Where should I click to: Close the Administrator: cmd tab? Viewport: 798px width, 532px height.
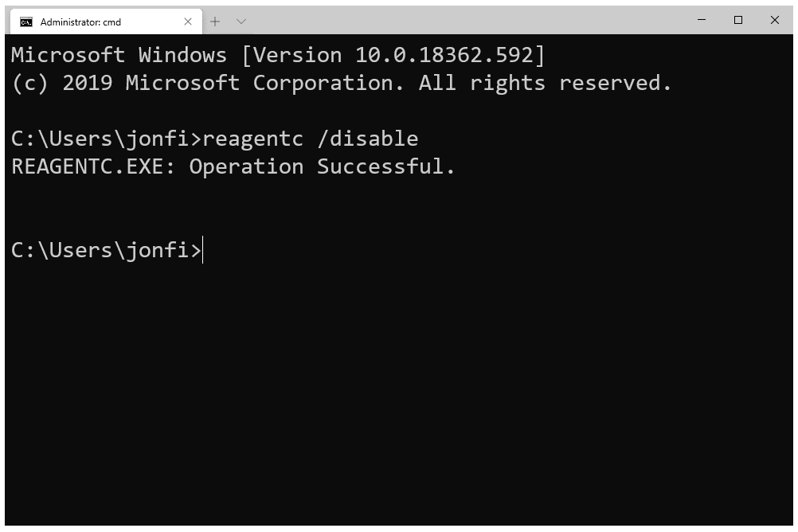[188, 22]
